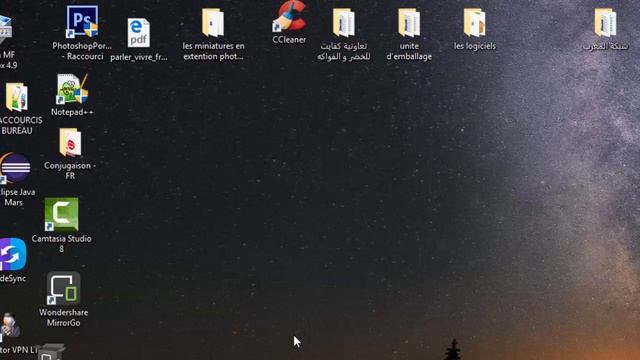This screenshot has height=360, width=640.
Task: Launch Wondershare MirrorGo
Action: point(63,289)
